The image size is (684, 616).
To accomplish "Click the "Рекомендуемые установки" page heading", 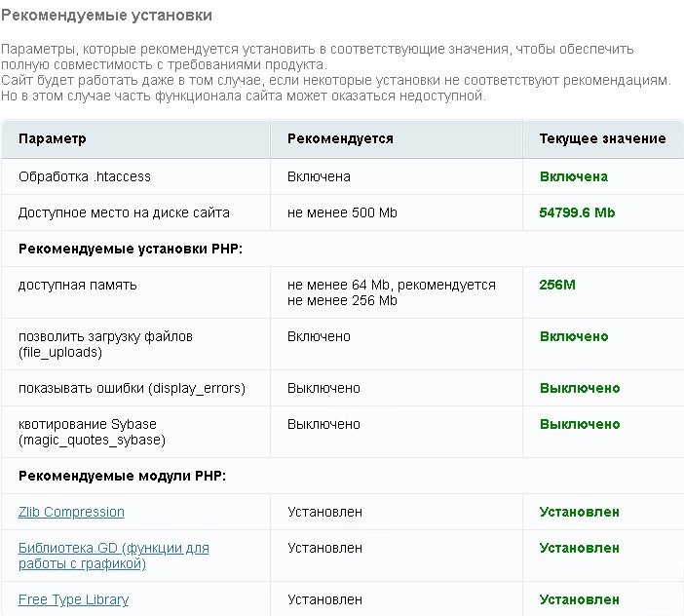I will coord(106,17).
